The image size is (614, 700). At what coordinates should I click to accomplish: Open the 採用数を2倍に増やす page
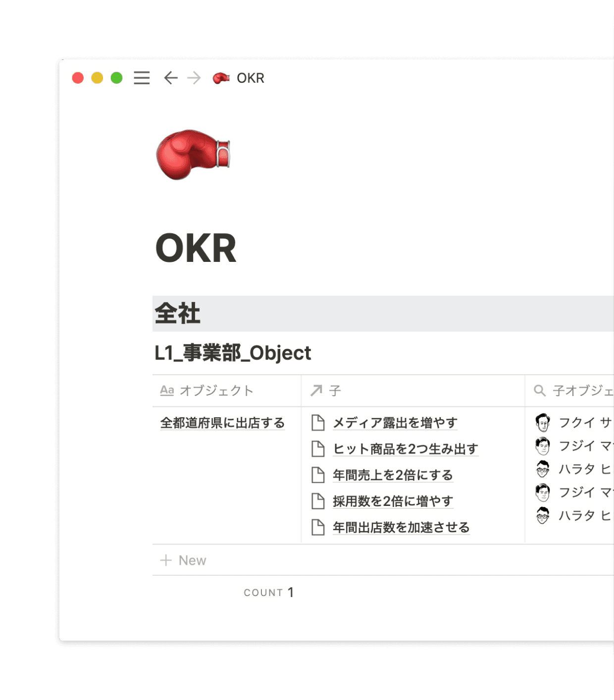click(393, 501)
